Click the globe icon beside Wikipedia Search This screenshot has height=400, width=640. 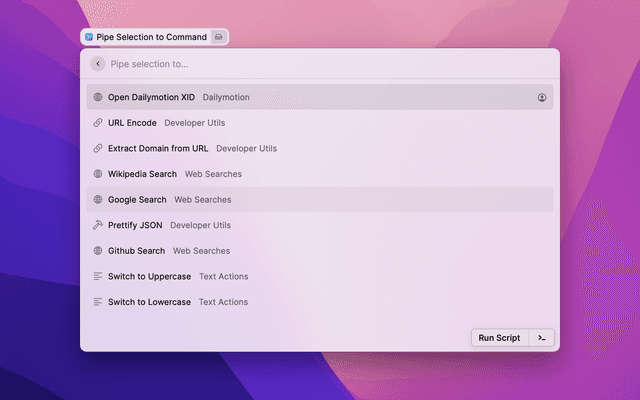click(x=98, y=174)
